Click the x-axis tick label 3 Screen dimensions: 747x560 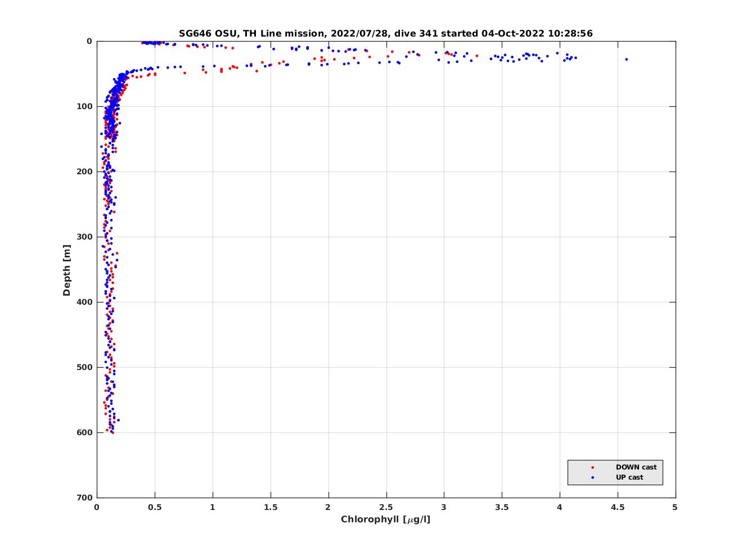444,507
